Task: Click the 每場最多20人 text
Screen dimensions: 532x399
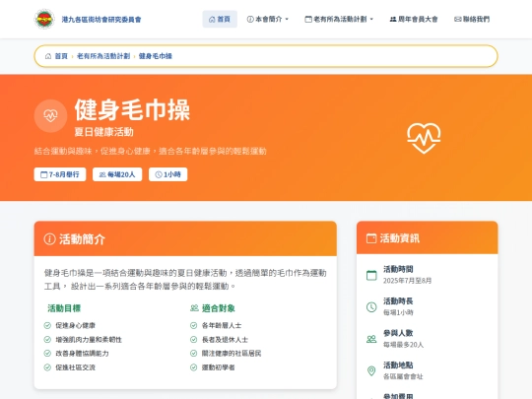Action: click(x=403, y=345)
